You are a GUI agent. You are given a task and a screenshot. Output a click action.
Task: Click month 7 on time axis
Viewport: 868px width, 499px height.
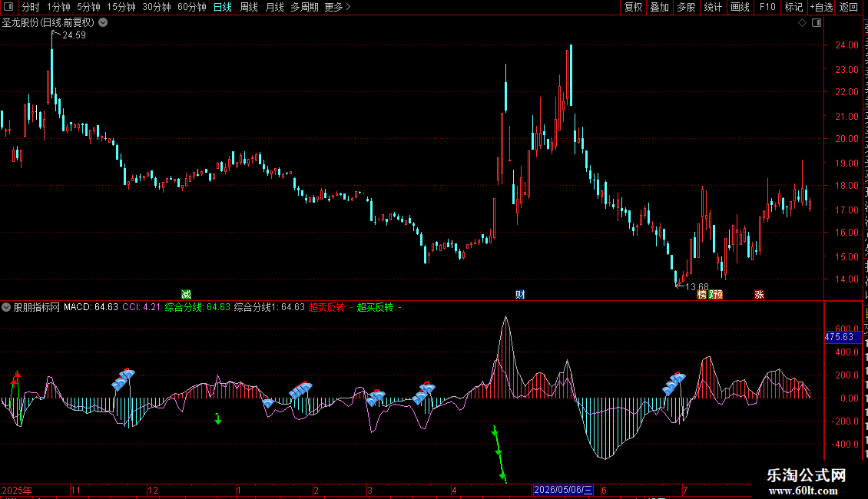(684, 490)
